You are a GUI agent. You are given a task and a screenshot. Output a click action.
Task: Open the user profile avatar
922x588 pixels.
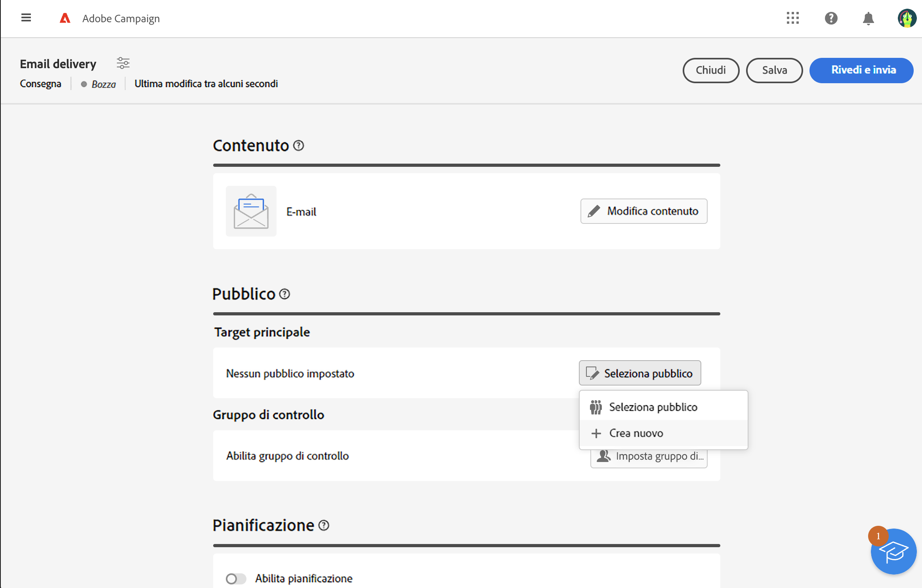click(x=907, y=18)
